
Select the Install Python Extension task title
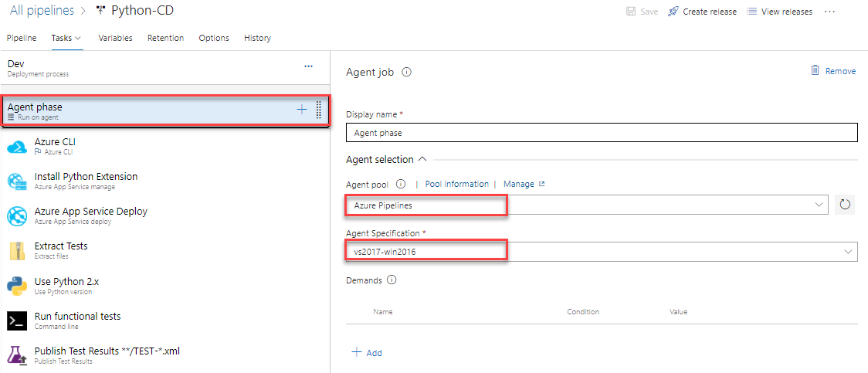click(x=86, y=177)
